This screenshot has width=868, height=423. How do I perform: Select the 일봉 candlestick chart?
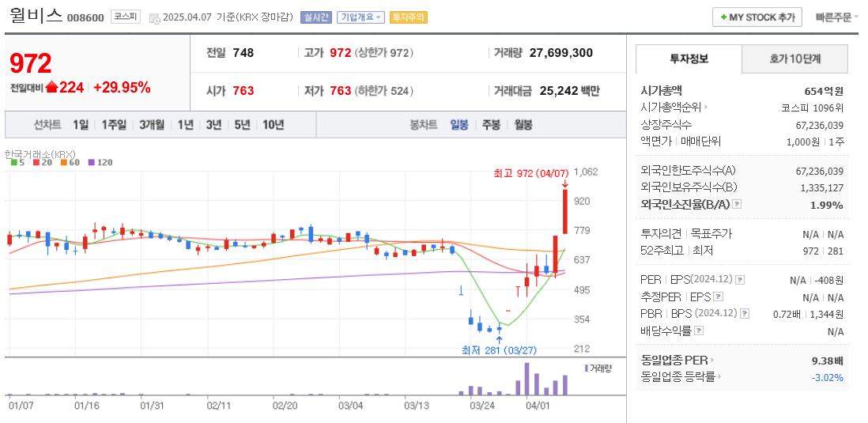459,125
